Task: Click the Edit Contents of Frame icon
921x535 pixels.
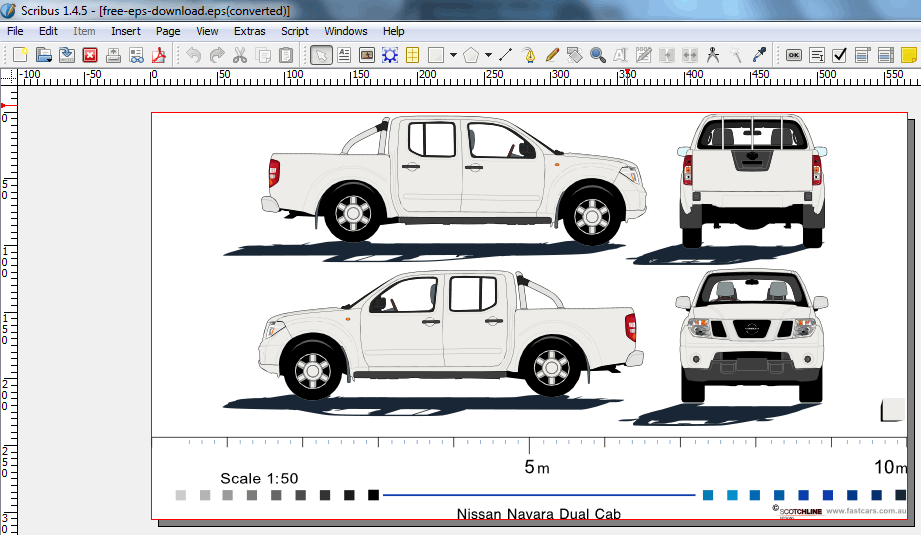Action: [x=620, y=55]
